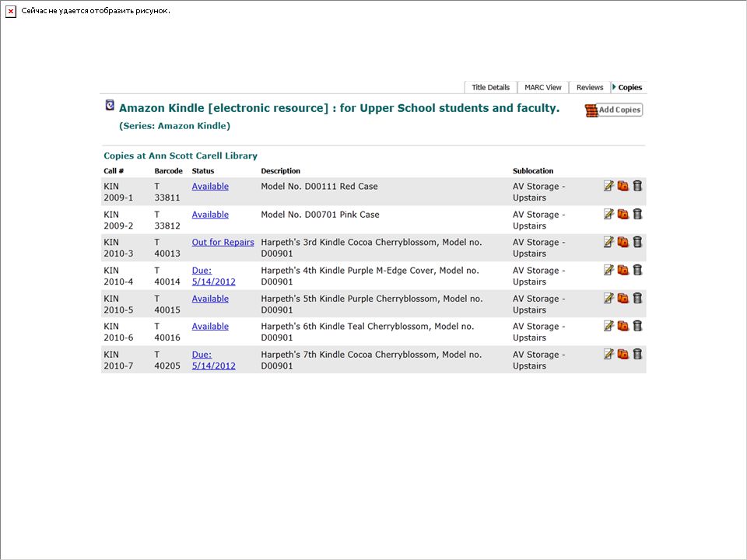Select Harpeth's 6th Kindle Teal Cherryblossom description
The height and width of the screenshot is (560, 747).
pyautogui.click(x=367, y=332)
